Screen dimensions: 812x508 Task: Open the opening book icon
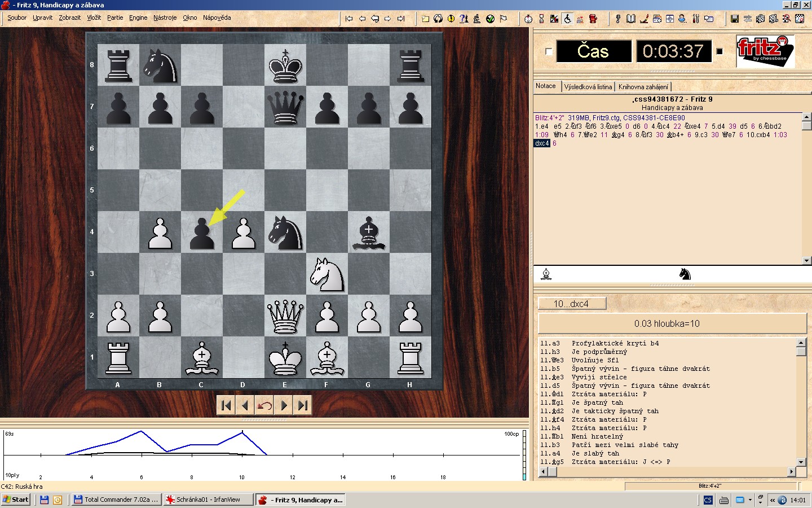pos(631,19)
